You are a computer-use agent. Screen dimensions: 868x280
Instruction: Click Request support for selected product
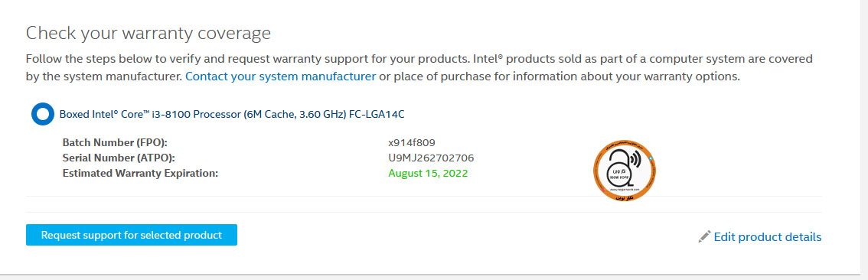(132, 235)
